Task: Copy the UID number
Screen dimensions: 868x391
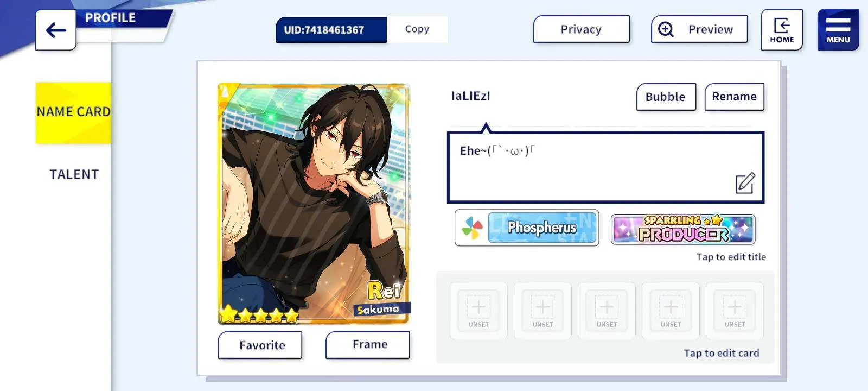Action: [x=417, y=29]
